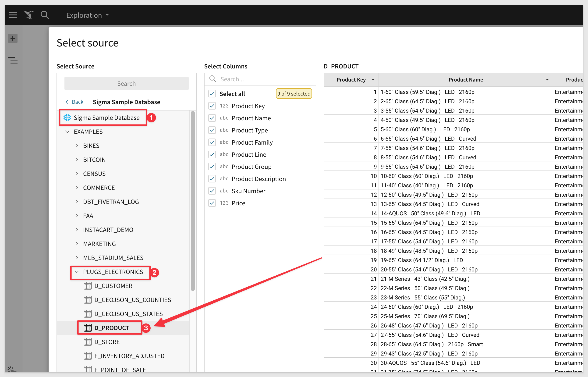
Task: Click the magnifier icon in column search
Action: 213,79
